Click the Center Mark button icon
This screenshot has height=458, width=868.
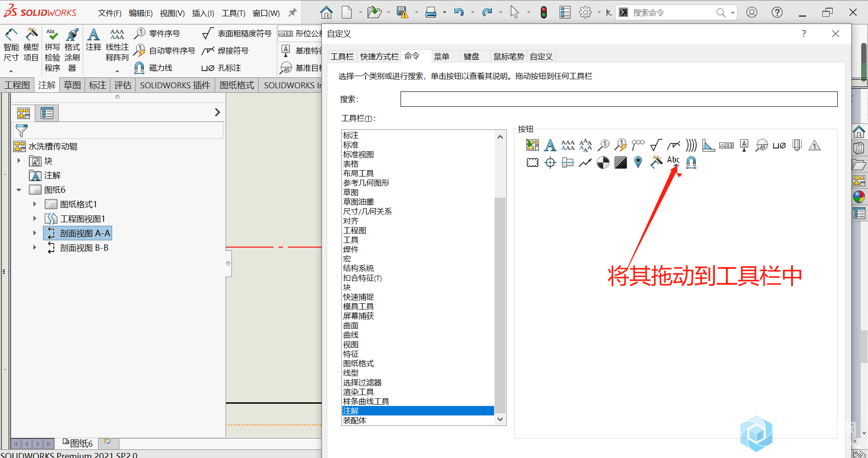[550, 162]
